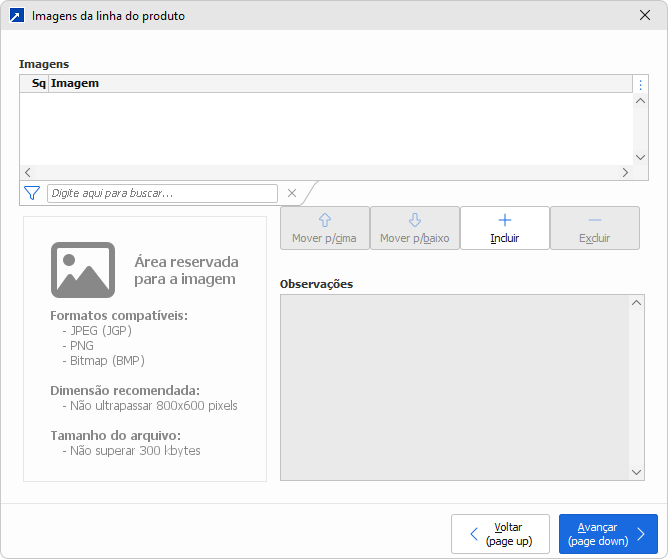Click inside the Observações text area
The width and height of the screenshot is (668, 559).
[x=455, y=387]
